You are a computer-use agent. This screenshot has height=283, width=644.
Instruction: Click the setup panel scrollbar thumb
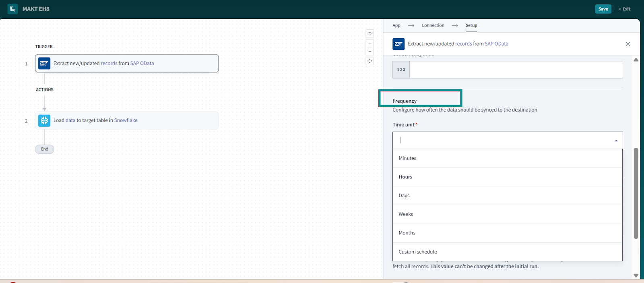[636, 193]
